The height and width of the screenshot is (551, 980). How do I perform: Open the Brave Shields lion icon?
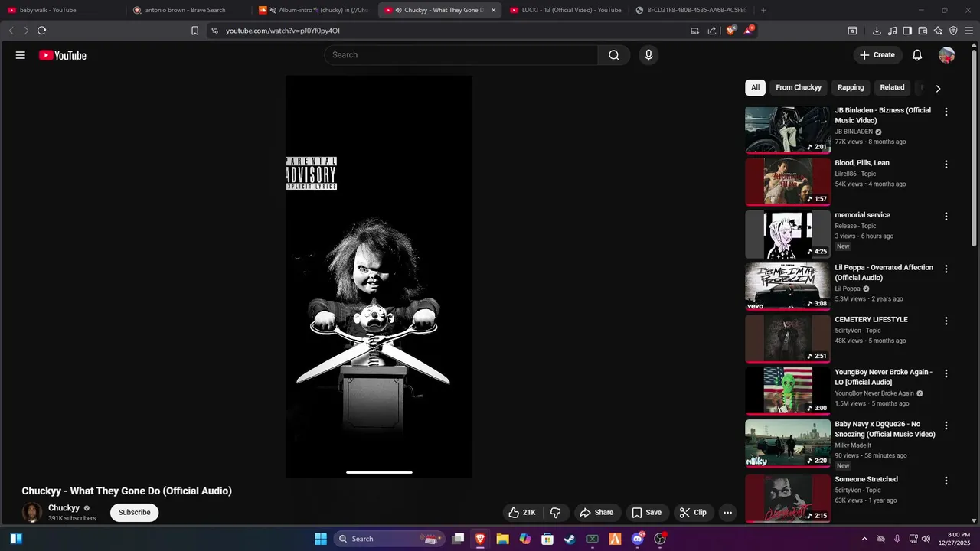tap(731, 31)
